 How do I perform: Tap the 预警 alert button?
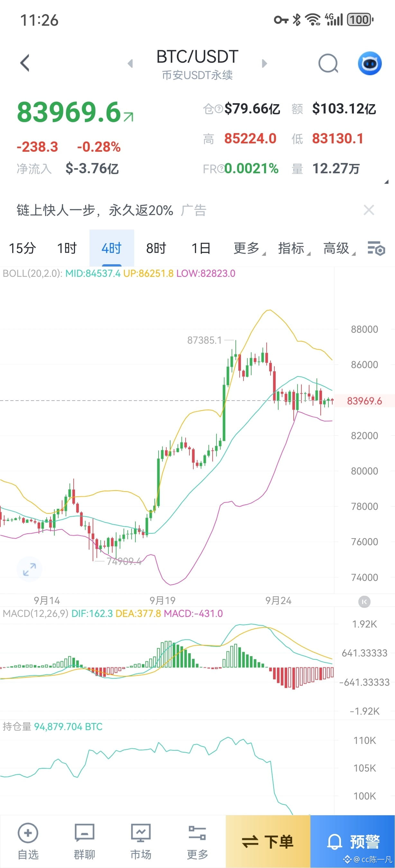pos(353,841)
